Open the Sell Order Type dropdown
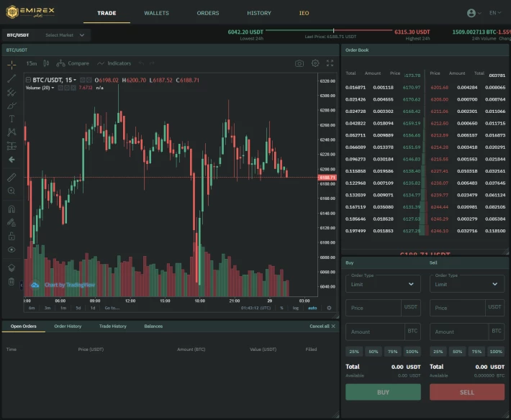Viewport: 511px width, 420px height. pyautogui.click(x=467, y=283)
